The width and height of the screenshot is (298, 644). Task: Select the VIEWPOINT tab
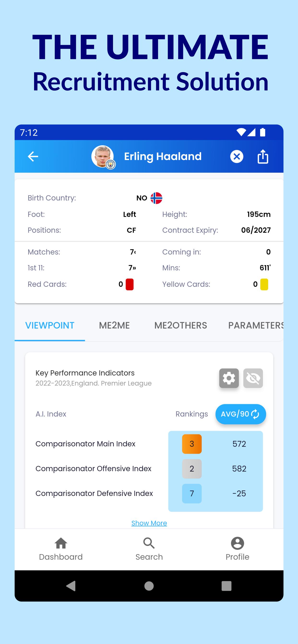point(50,325)
